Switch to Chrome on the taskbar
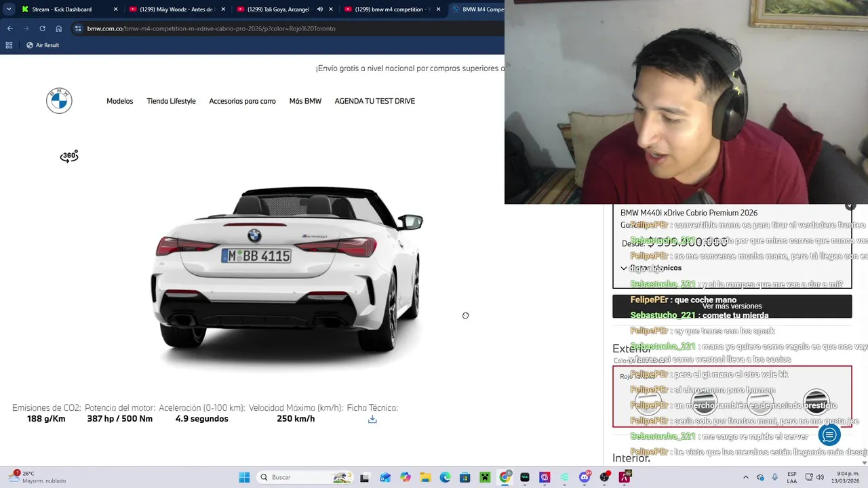Image resolution: width=868 pixels, height=488 pixels. (x=505, y=477)
